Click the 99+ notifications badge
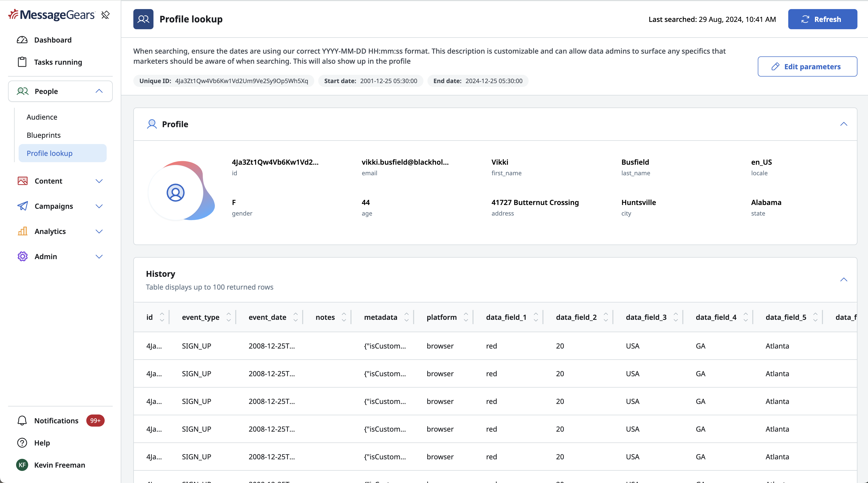 coord(95,420)
